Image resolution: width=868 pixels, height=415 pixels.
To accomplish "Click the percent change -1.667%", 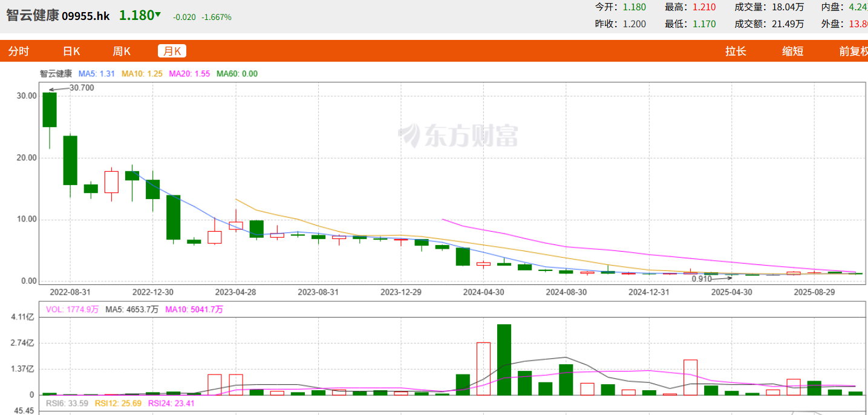I will (x=217, y=18).
